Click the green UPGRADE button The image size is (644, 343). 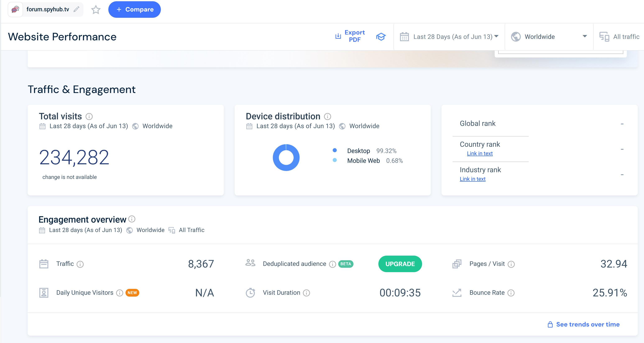(x=400, y=264)
